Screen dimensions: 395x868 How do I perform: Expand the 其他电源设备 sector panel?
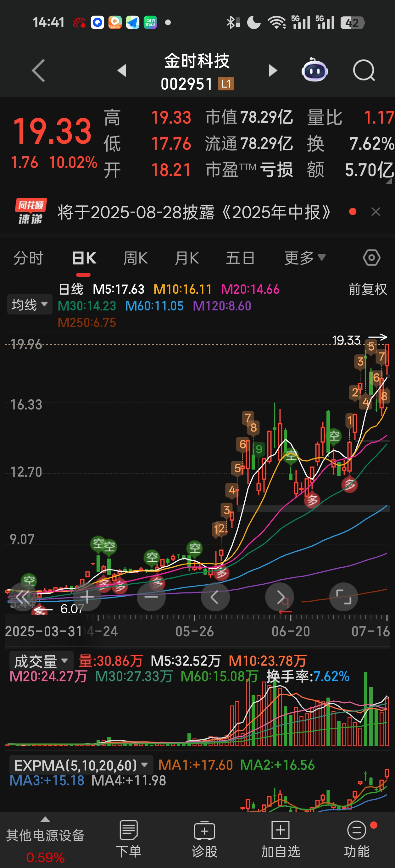point(45,835)
